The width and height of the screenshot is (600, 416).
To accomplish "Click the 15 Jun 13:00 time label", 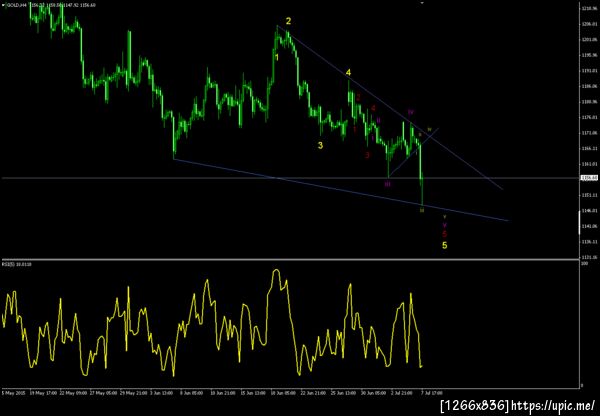I will point(254,393).
